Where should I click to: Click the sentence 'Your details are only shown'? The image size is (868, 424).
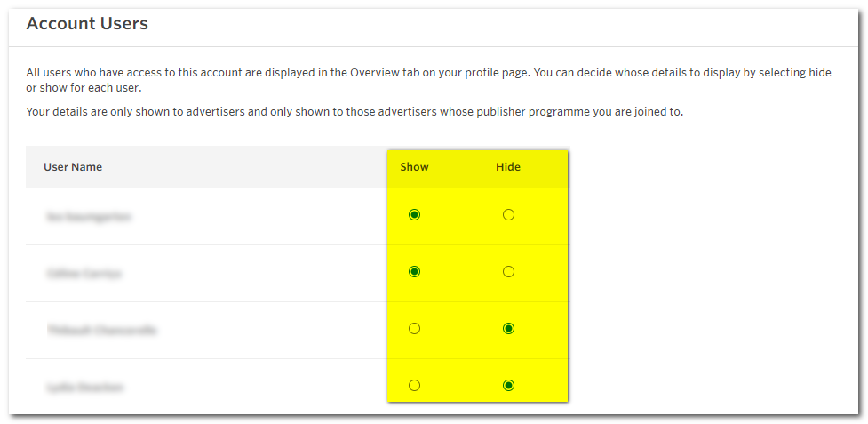tap(354, 112)
